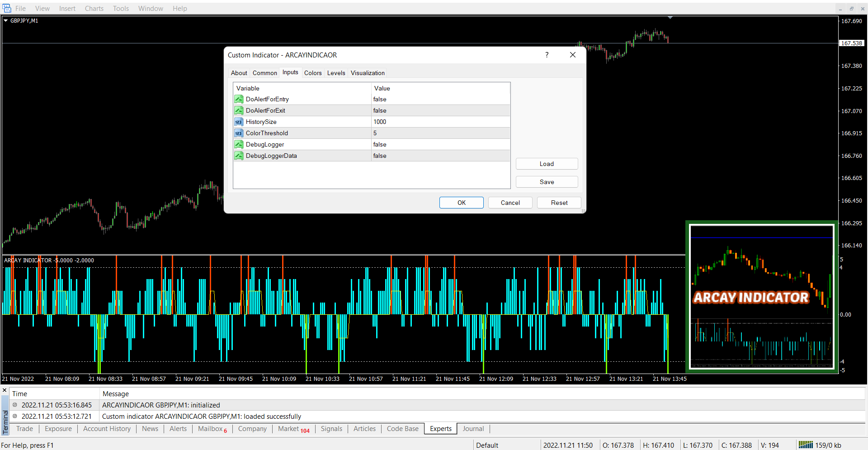Click the chart shift triangle marker
The width and height of the screenshot is (868, 450).
(670, 18)
